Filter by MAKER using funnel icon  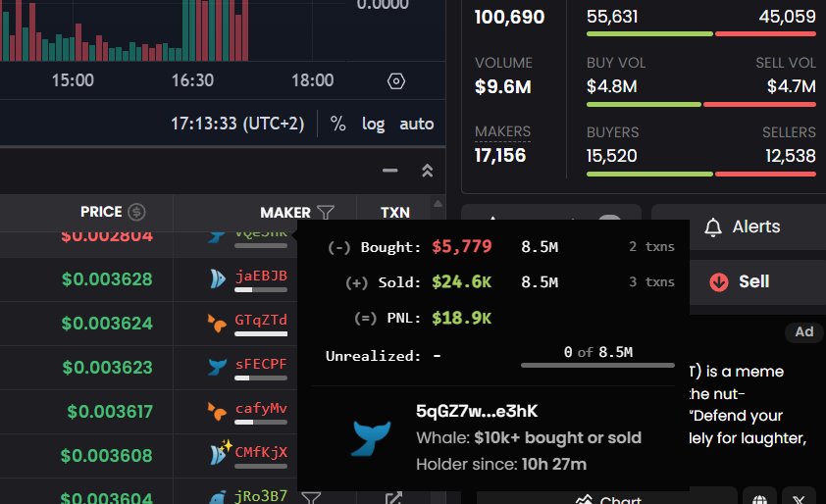point(326,212)
